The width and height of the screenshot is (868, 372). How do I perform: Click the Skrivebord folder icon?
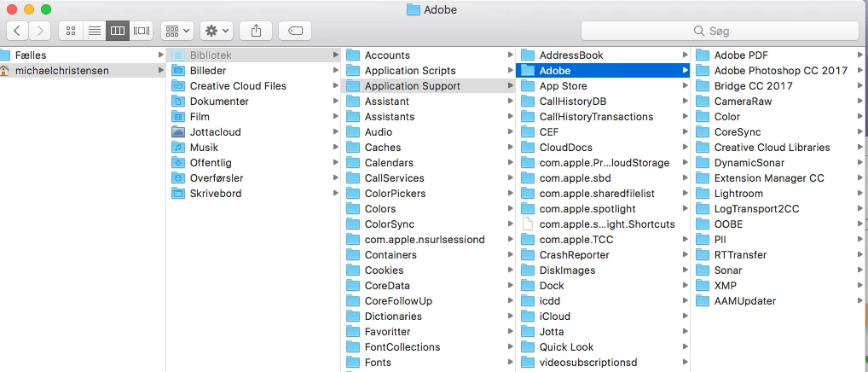(177, 193)
